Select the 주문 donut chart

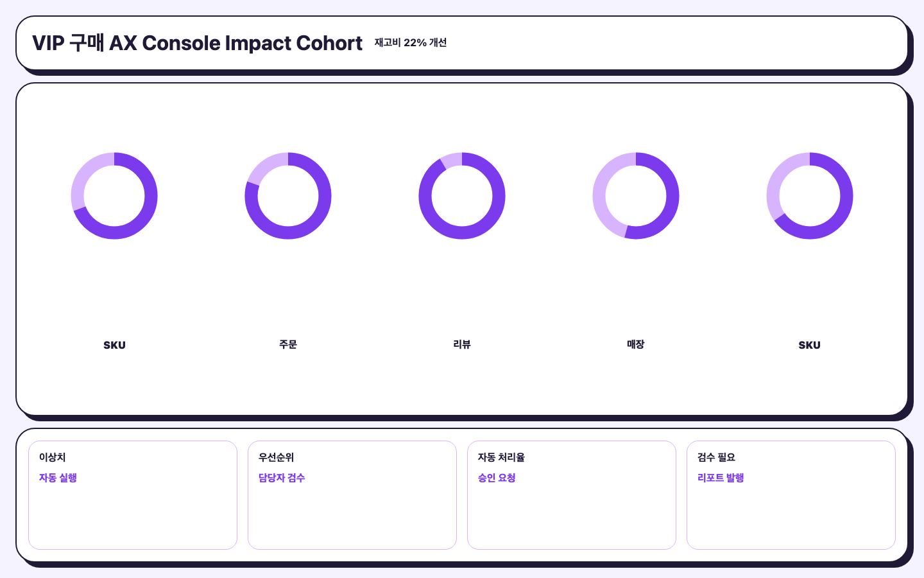click(288, 196)
